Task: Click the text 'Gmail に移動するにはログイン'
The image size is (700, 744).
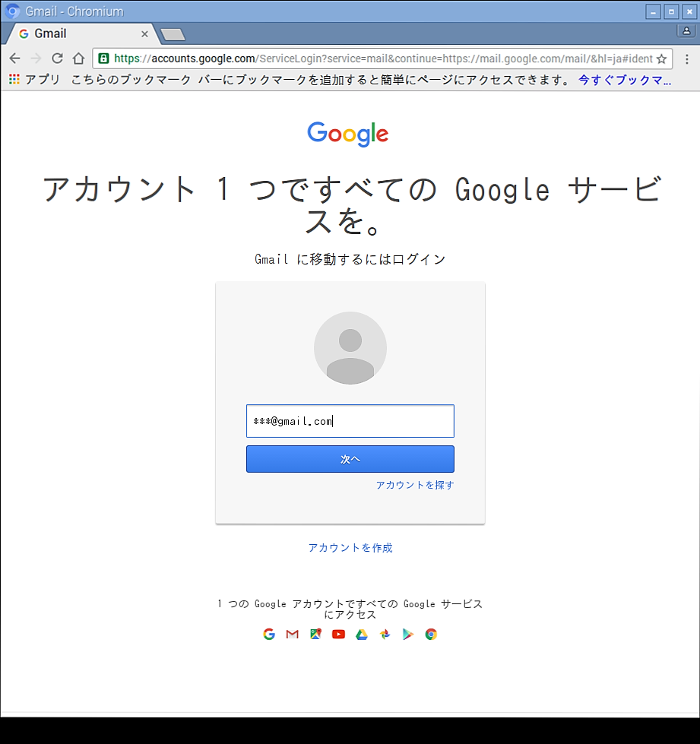Action: [x=350, y=259]
